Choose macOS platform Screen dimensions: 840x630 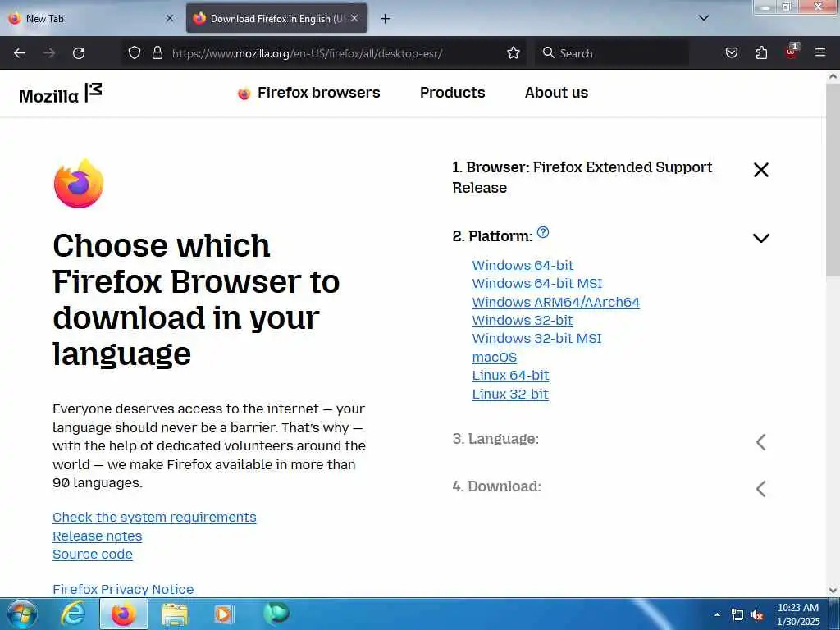[495, 358]
